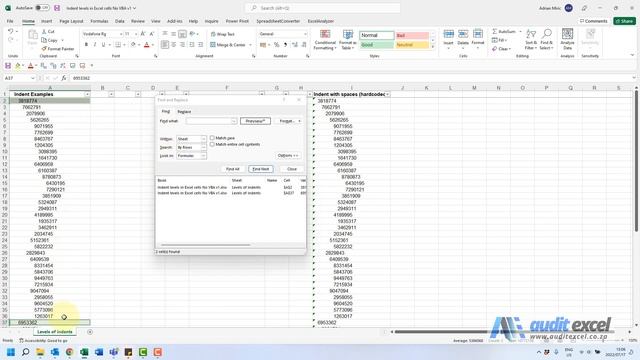The height and width of the screenshot is (360, 640).
Task: Click the Find All button
Action: click(x=233, y=169)
